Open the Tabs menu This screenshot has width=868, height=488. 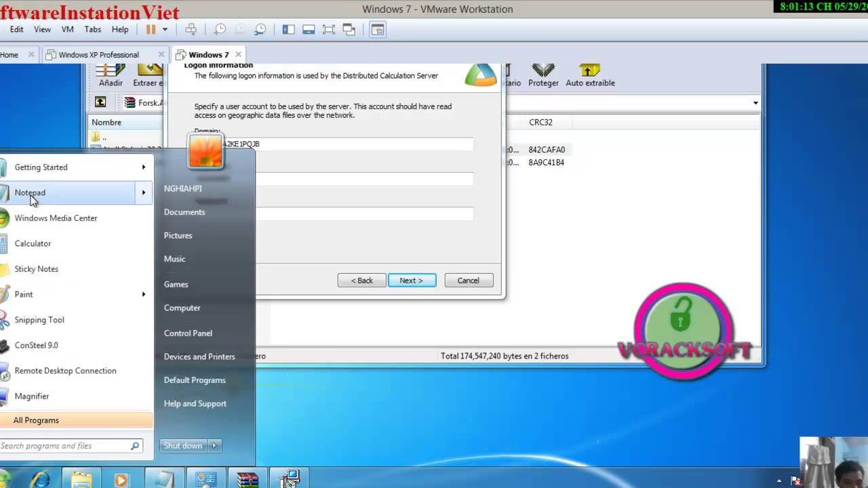93,29
